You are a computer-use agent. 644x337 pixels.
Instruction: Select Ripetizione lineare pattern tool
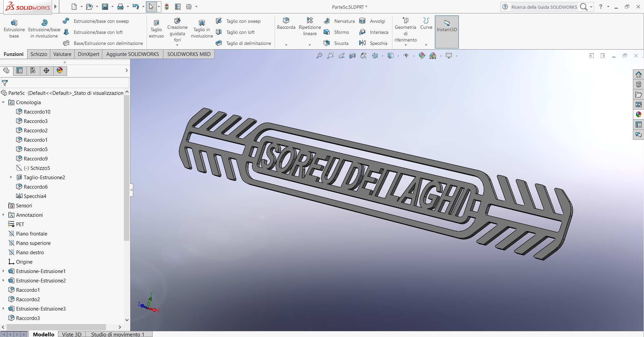click(310, 27)
